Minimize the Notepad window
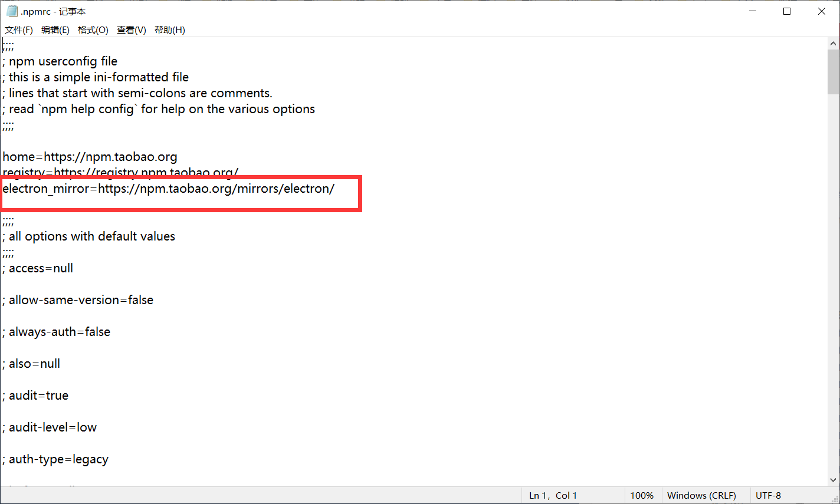840x504 pixels. coord(752,11)
